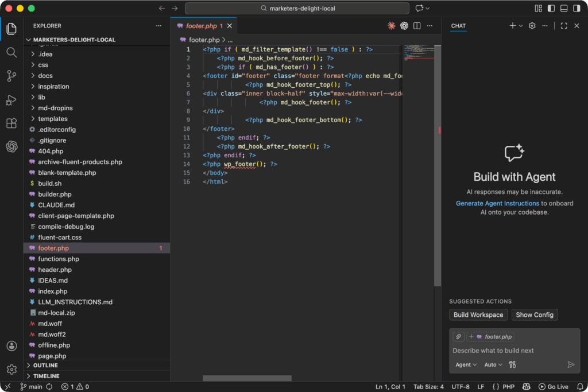The image size is (588, 392).
Task: Toggle the bottom panel layout button
Action: pos(564,9)
